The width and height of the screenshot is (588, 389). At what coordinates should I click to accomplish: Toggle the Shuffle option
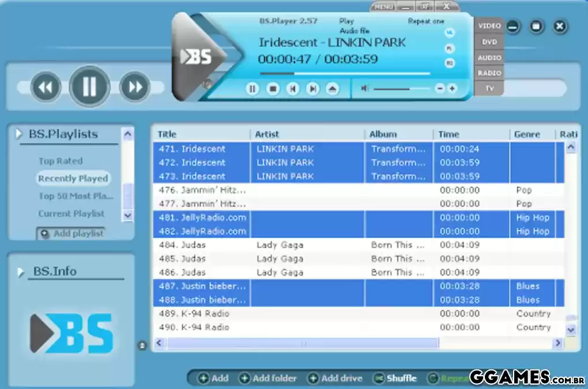[395, 379]
